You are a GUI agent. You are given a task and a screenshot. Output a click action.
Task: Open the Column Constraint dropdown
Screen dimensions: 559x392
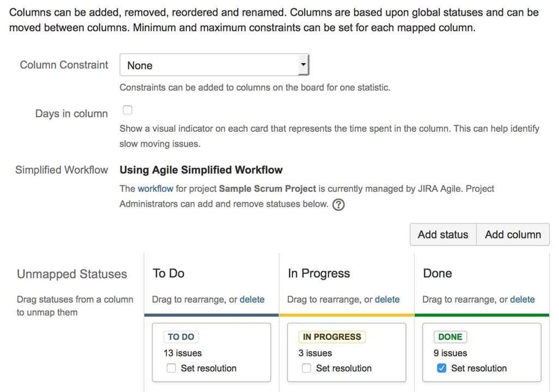(x=214, y=65)
